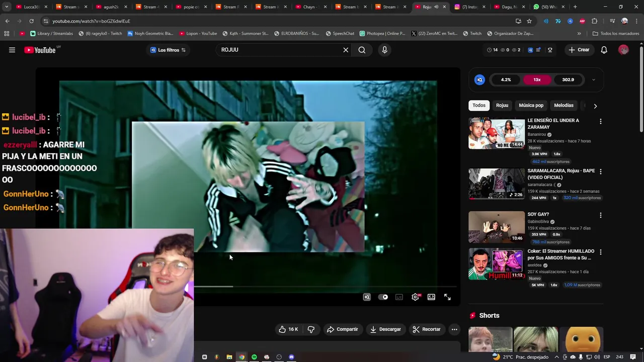Click the Compartir button
This screenshot has width=644, height=362.
coord(342,329)
